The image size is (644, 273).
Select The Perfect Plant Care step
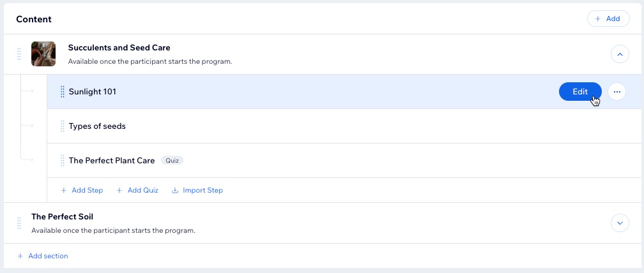click(x=344, y=161)
